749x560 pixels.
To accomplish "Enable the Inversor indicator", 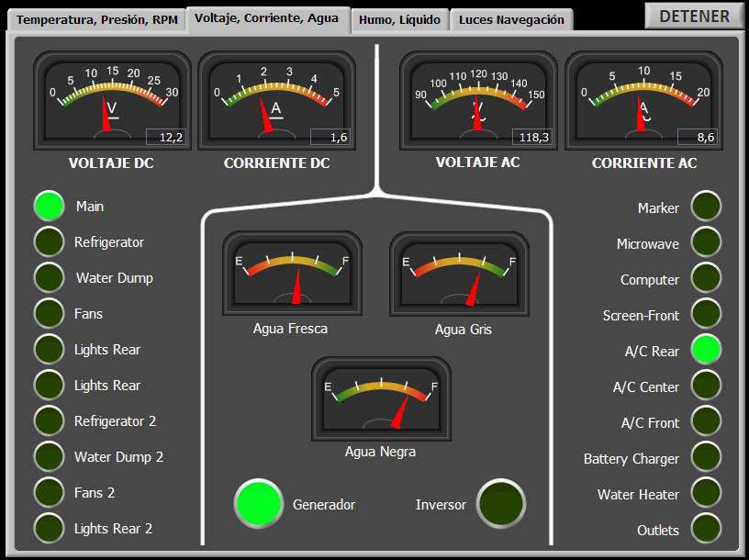I will pos(500,504).
